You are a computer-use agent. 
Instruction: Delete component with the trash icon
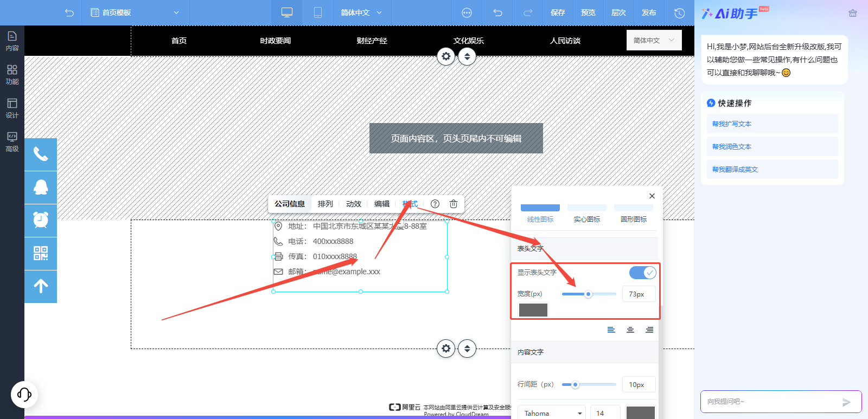tap(454, 204)
